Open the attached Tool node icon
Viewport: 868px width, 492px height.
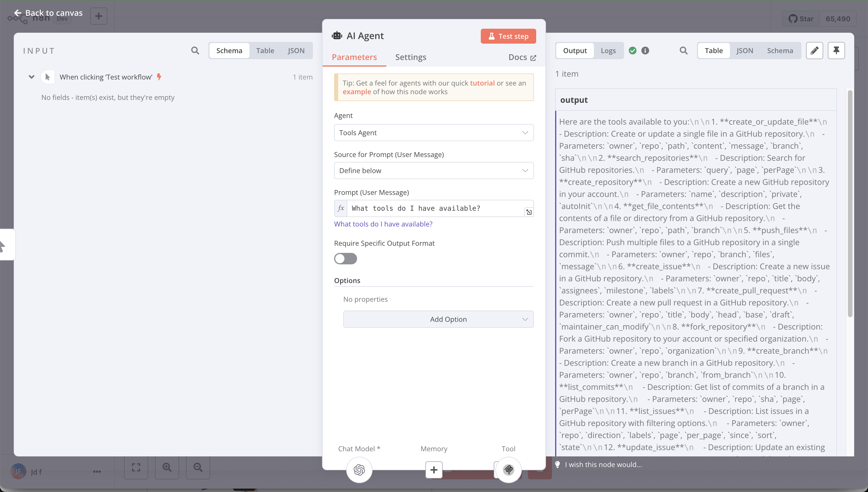click(x=509, y=470)
